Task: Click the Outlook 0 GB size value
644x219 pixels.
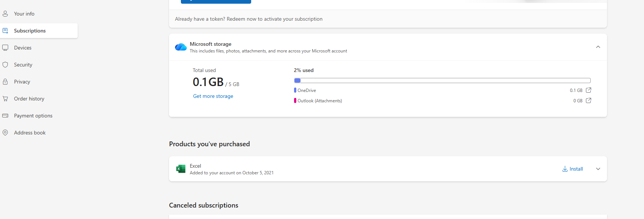Action: [x=578, y=101]
